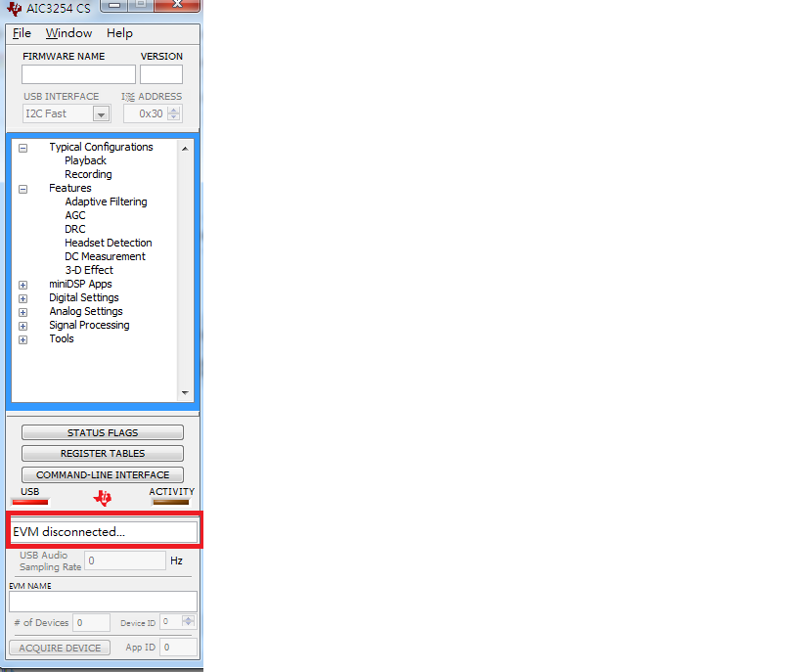This screenshot has width=801, height=672.
Task: Open the COMMAND-LINE INTERFACE
Action: pos(102,474)
